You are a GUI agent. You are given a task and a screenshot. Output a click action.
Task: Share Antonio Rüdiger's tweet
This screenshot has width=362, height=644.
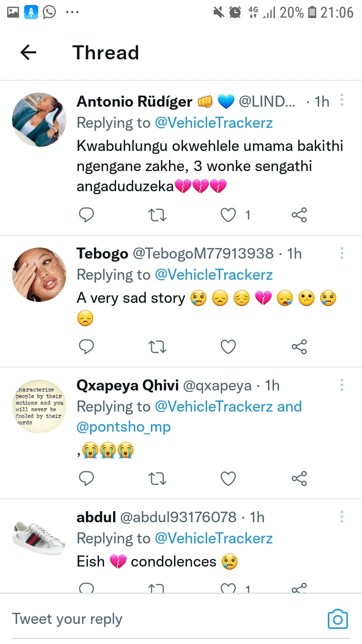point(299,215)
